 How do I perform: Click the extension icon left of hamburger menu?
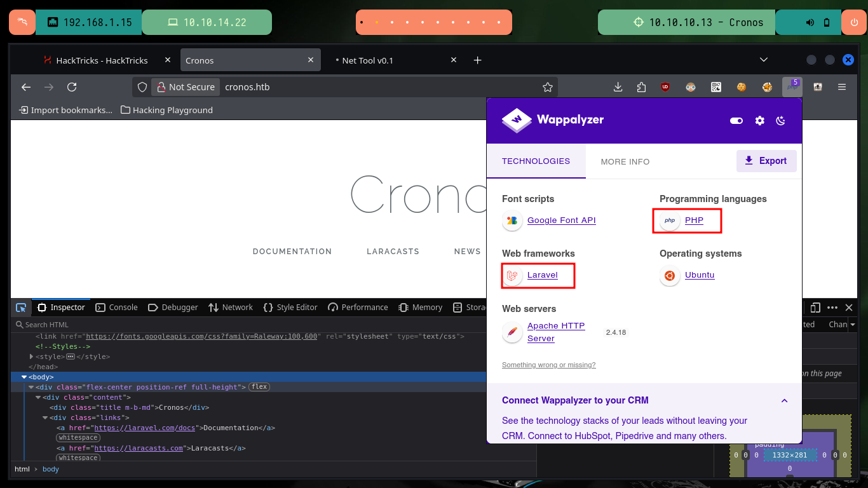tap(818, 87)
